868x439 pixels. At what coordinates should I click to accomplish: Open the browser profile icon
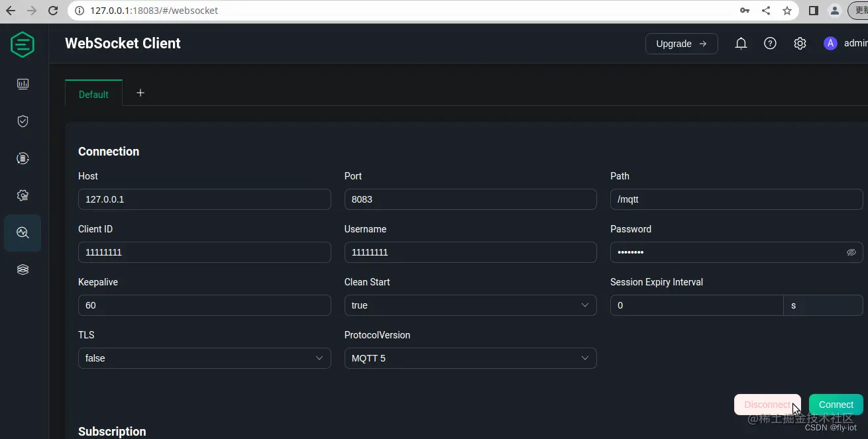[x=835, y=11]
